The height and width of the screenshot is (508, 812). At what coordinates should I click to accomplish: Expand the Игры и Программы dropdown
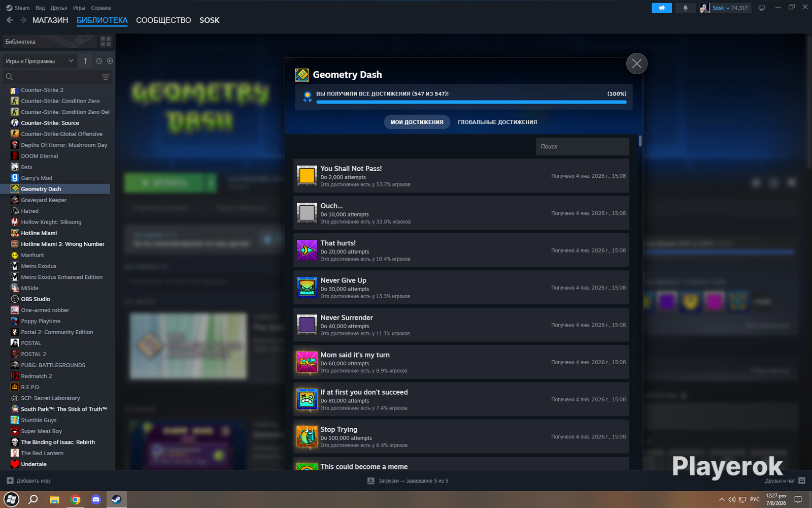[40, 61]
